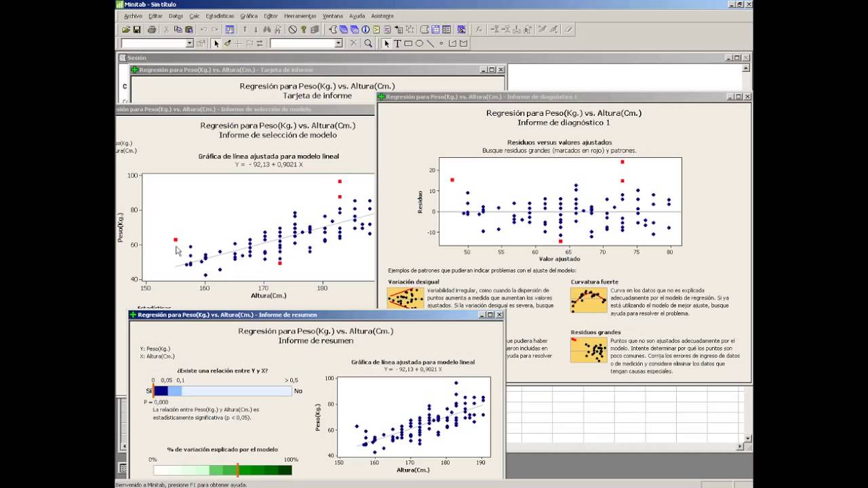Activate the Informe de selección de modelo title bar
868x488 pixels.
tap(244, 109)
